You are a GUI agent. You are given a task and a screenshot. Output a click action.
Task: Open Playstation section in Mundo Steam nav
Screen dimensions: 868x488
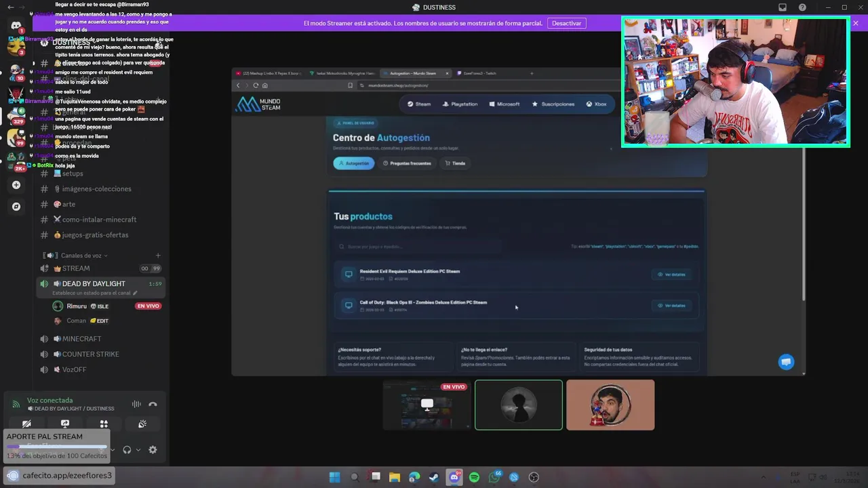pos(460,104)
